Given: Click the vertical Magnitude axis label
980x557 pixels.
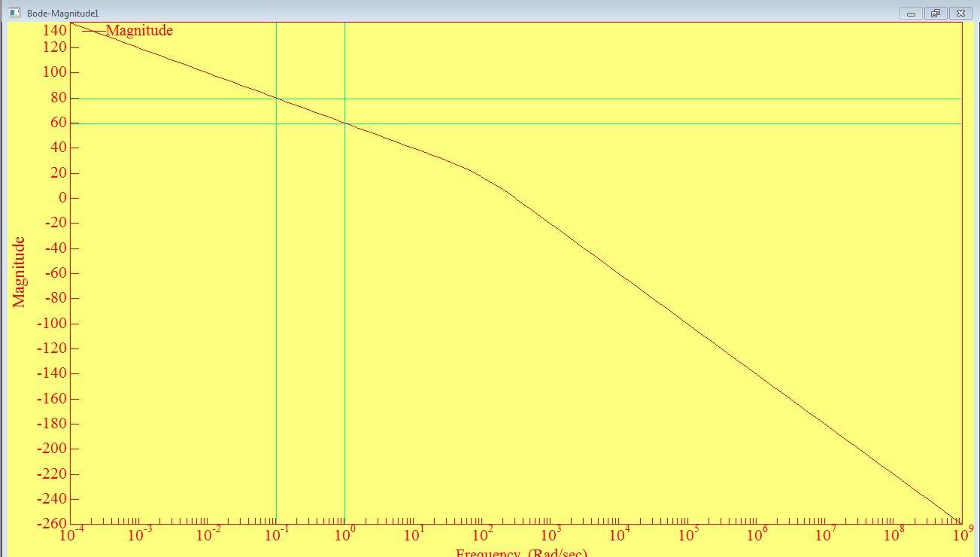Looking at the screenshot, I should click(19, 272).
